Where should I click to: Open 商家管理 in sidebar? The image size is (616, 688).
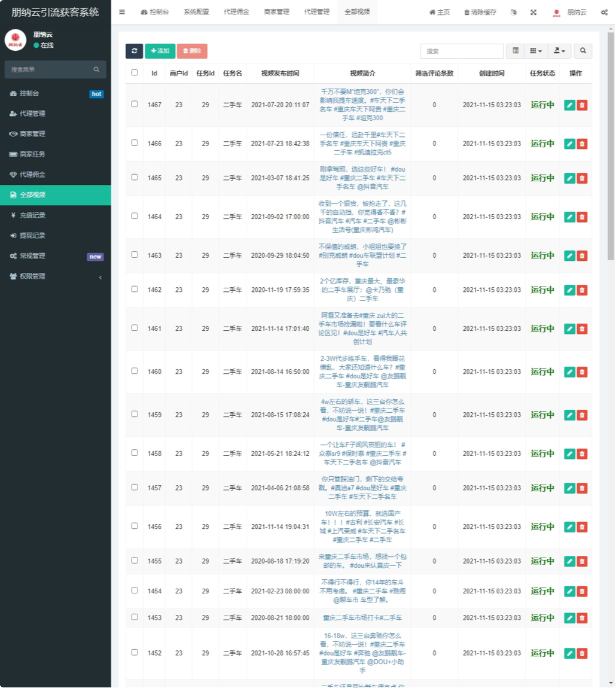click(x=56, y=134)
